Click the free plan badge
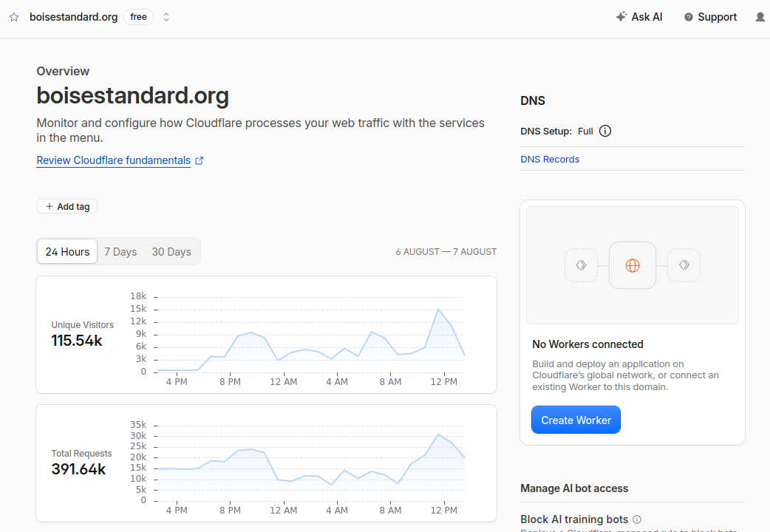The height and width of the screenshot is (532, 770). click(138, 17)
